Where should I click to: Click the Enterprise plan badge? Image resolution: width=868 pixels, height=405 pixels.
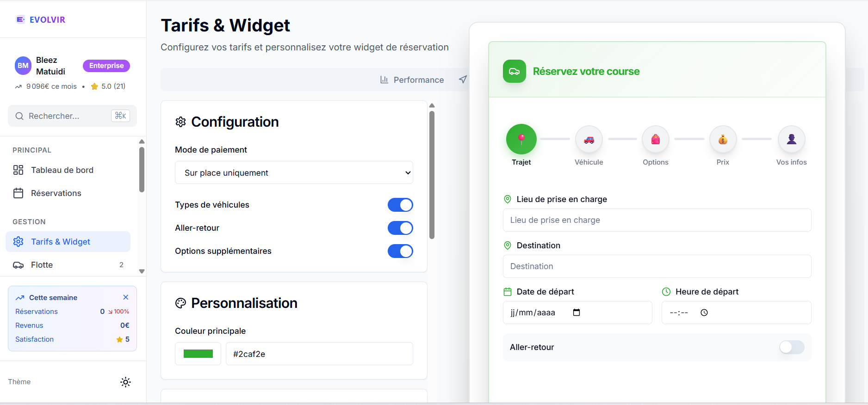pos(106,66)
